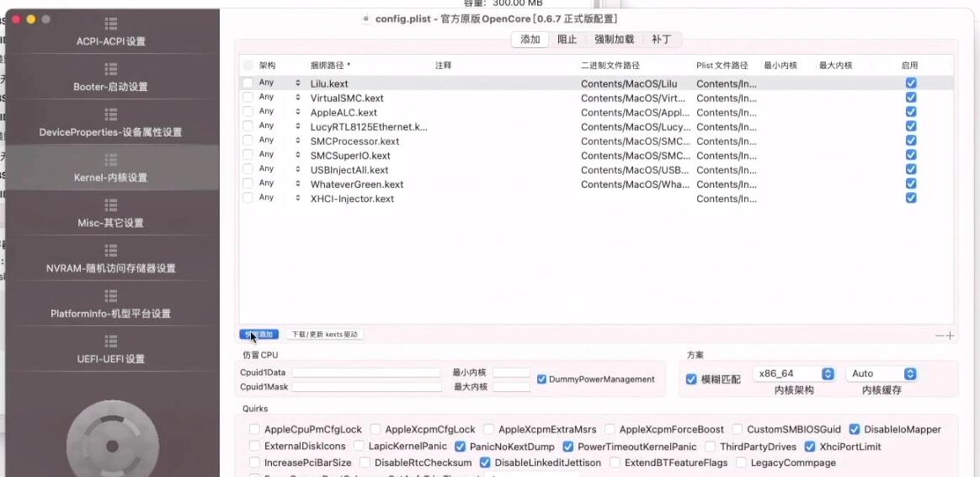Select the SMCProcessor.kext row name
Screen dimensions: 980x477
coord(354,141)
